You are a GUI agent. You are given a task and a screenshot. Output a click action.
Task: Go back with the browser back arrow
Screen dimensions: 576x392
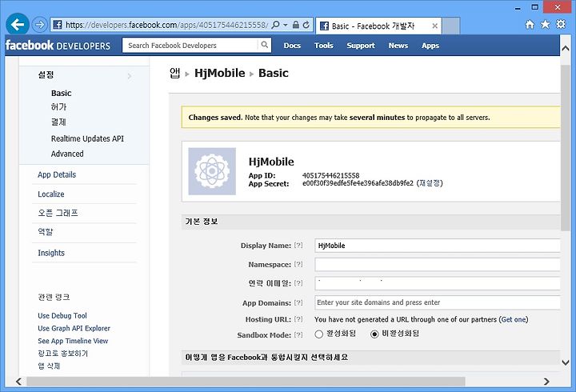[x=18, y=25]
